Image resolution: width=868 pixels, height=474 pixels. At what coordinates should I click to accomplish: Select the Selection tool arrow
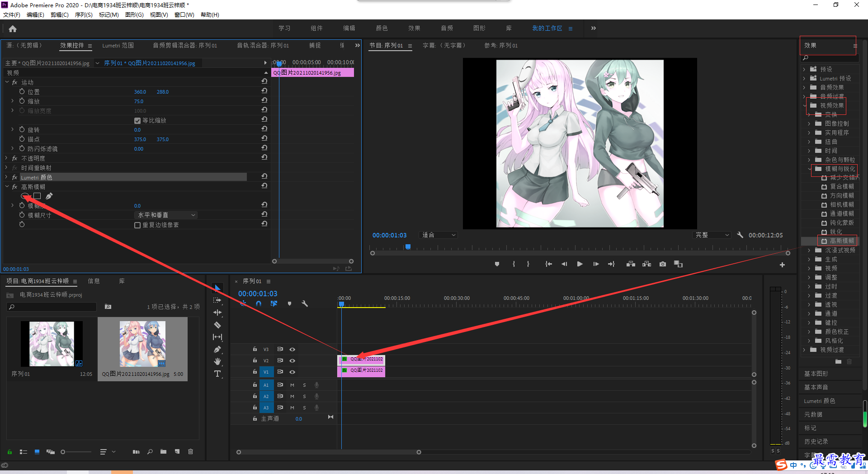click(217, 288)
